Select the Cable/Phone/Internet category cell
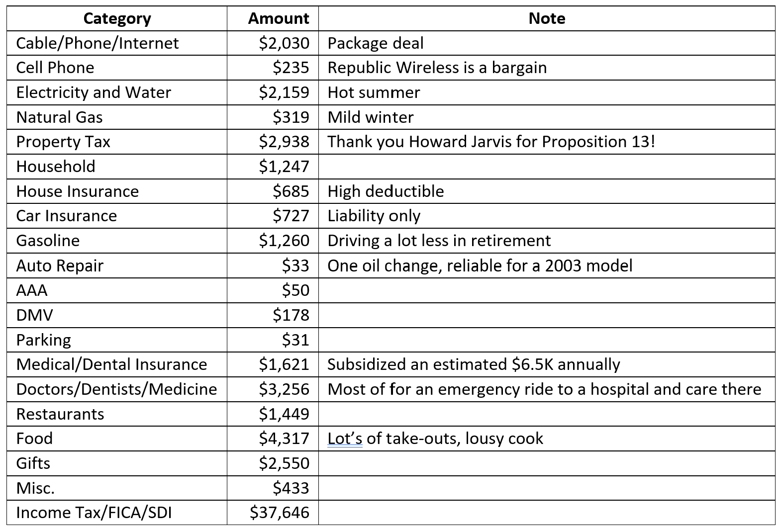This screenshot has height=532, width=781. (117, 43)
